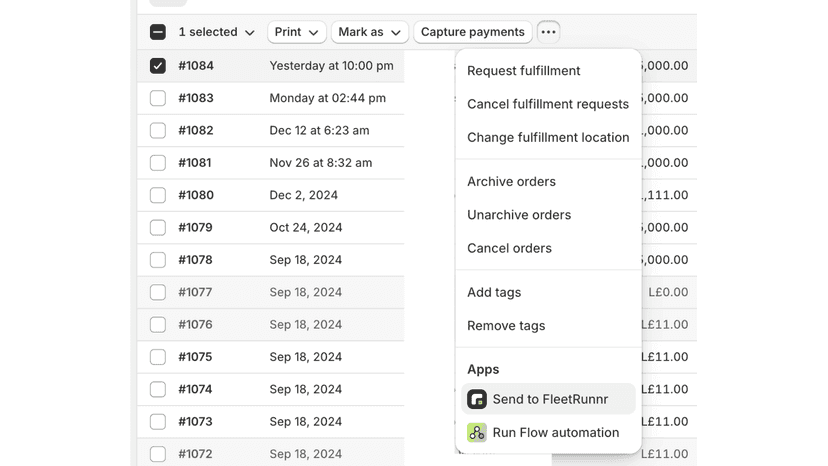
Task: Open order #1079
Action: (195, 228)
